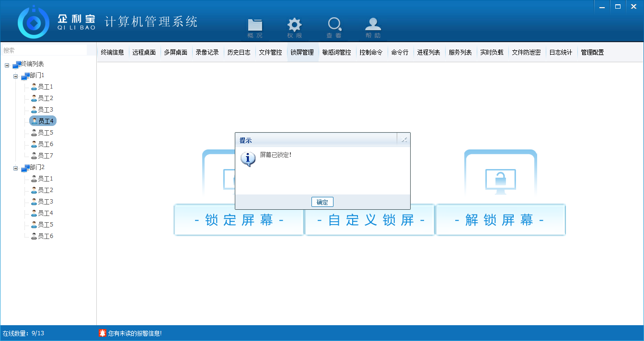Select 员工7 under 部门1

(x=45, y=156)
